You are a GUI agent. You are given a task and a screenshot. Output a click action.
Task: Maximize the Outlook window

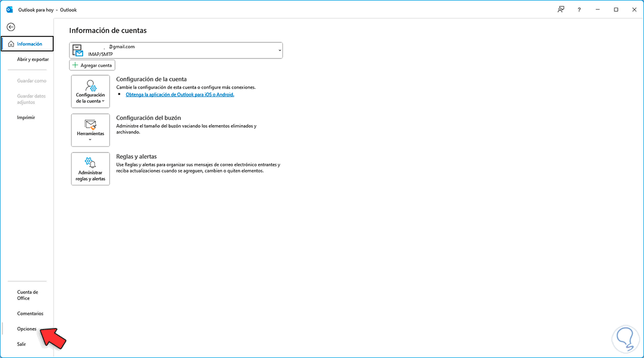(x=616, y=9)
